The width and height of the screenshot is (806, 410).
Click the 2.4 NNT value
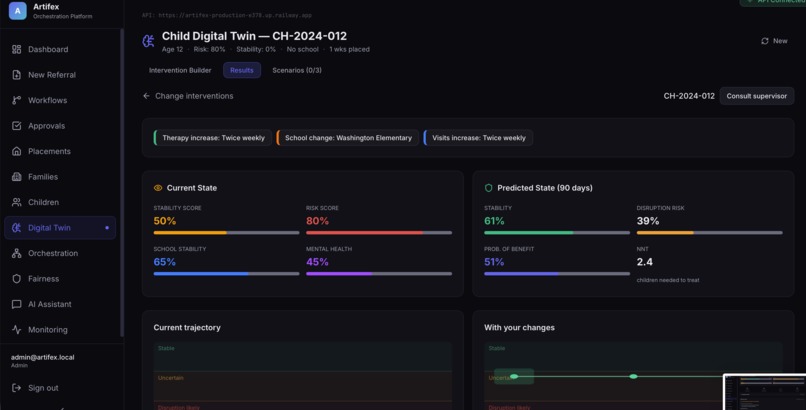click(645, 262)
